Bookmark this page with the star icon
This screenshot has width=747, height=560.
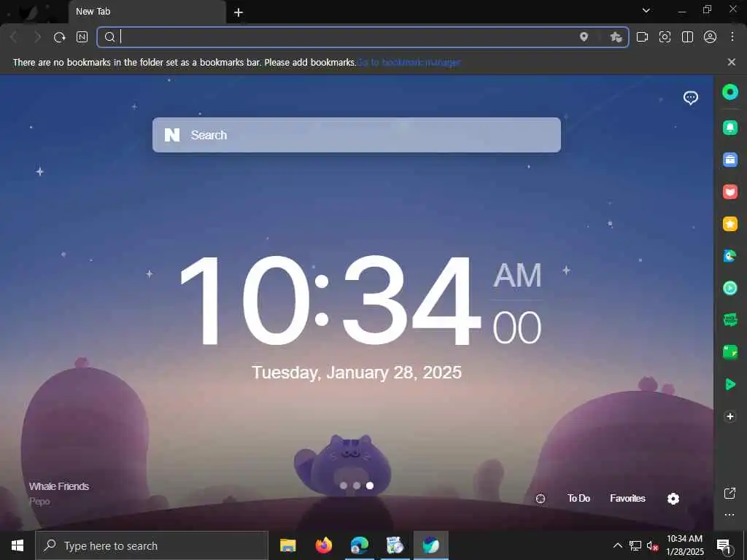(x=616, y=37)
